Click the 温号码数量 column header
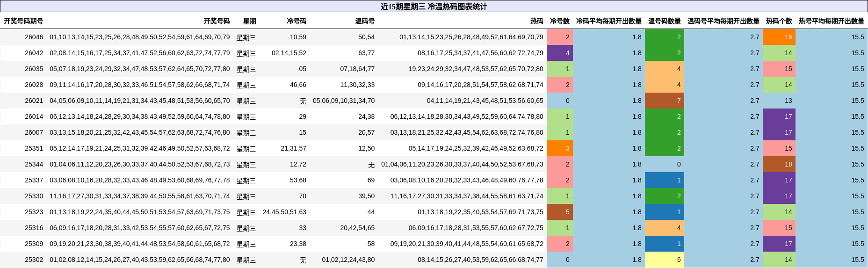This screenshot has height=268, width=868. tap(665, 21)
